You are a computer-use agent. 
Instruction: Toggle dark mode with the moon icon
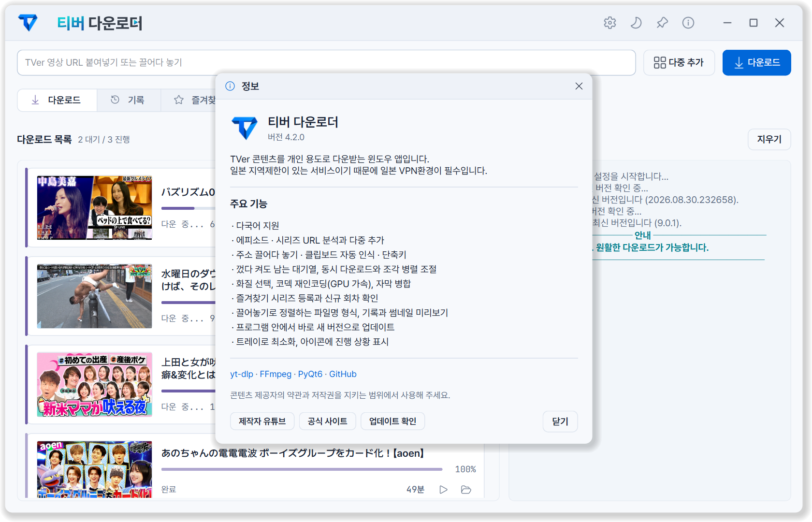pyautogui.click(x=636, y=23)
